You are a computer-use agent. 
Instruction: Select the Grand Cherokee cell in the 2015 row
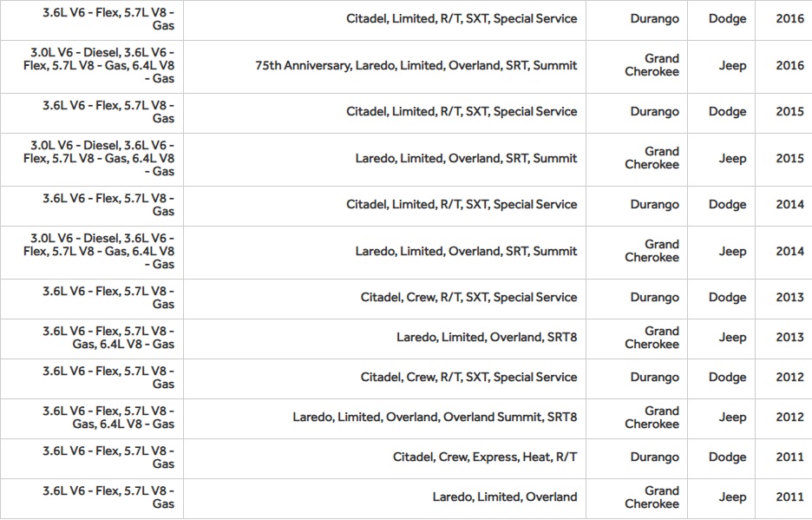point(652,158)
